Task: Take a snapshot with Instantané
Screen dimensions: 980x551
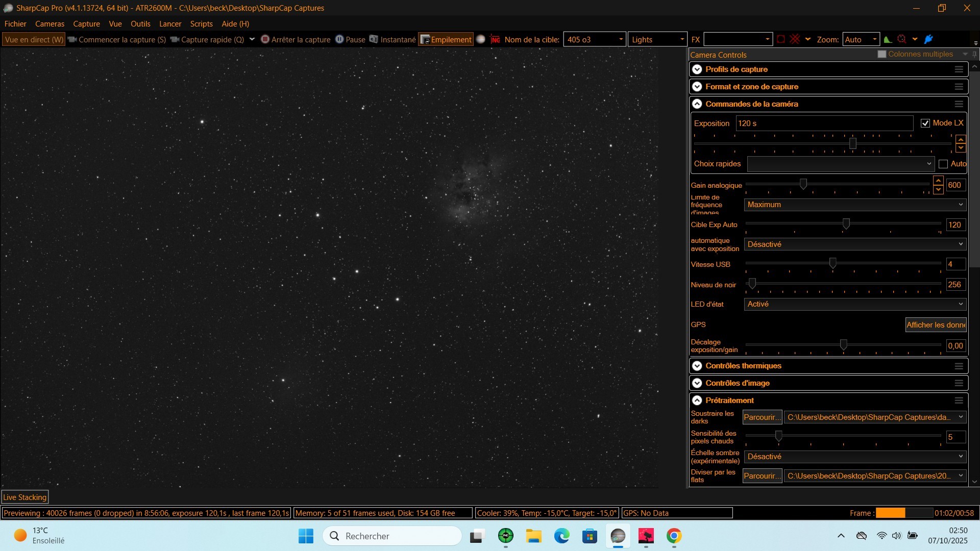Action: tap(393, 39)
